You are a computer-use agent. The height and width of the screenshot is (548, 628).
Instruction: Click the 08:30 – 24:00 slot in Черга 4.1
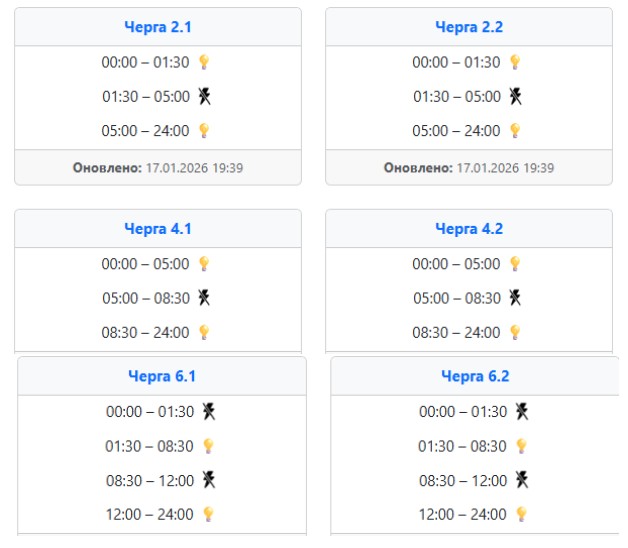coord(145,332)
